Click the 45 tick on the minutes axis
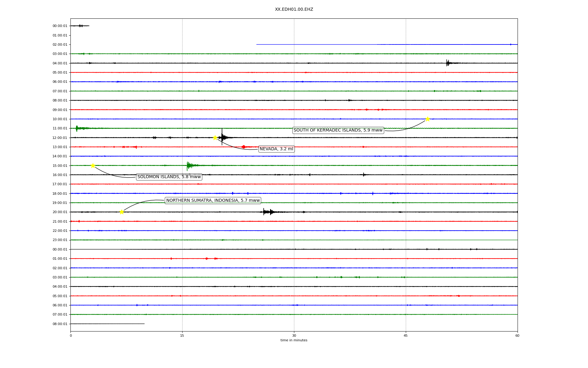 click(405, 335)
